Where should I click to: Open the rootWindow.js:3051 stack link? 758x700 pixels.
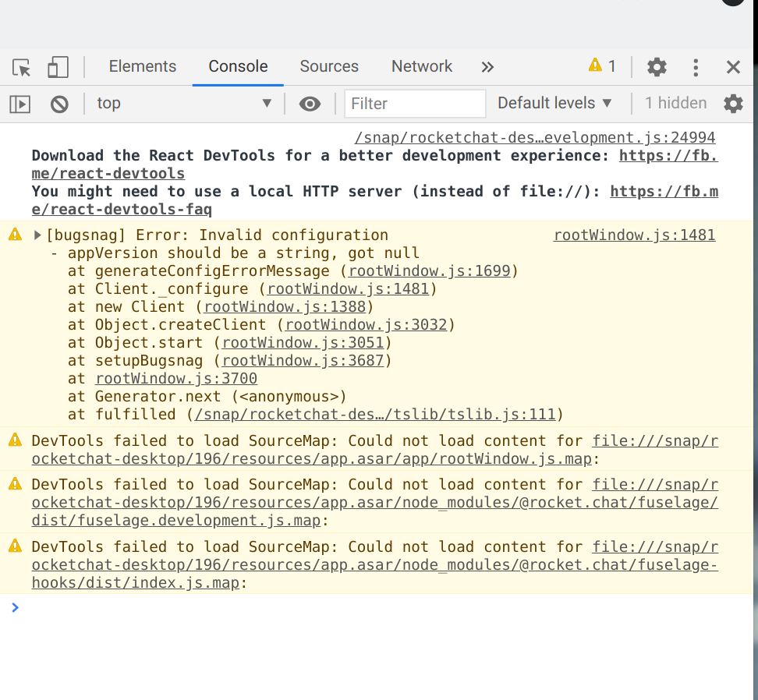303,342
